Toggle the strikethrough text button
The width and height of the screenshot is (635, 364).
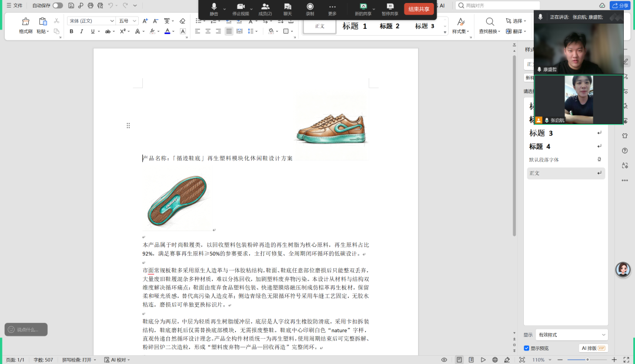(x=108, y=31)
